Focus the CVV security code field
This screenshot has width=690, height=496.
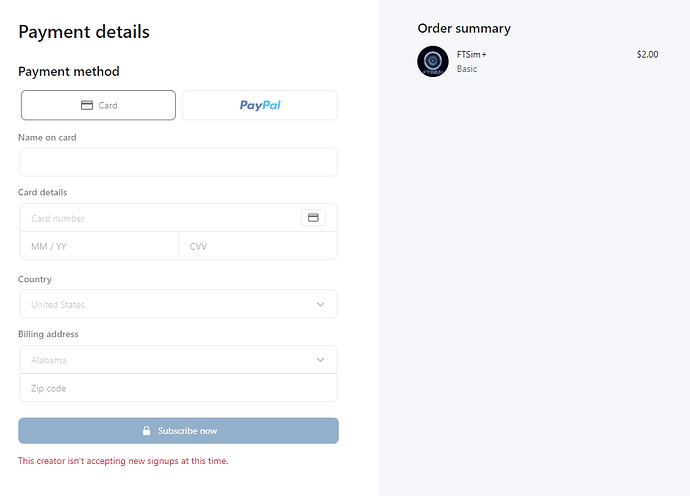[257, 246]
